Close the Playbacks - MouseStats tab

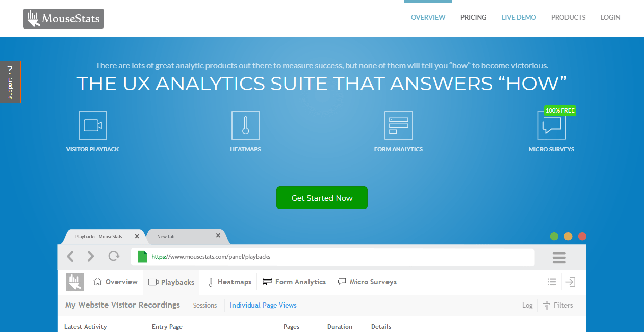[137, 236]
